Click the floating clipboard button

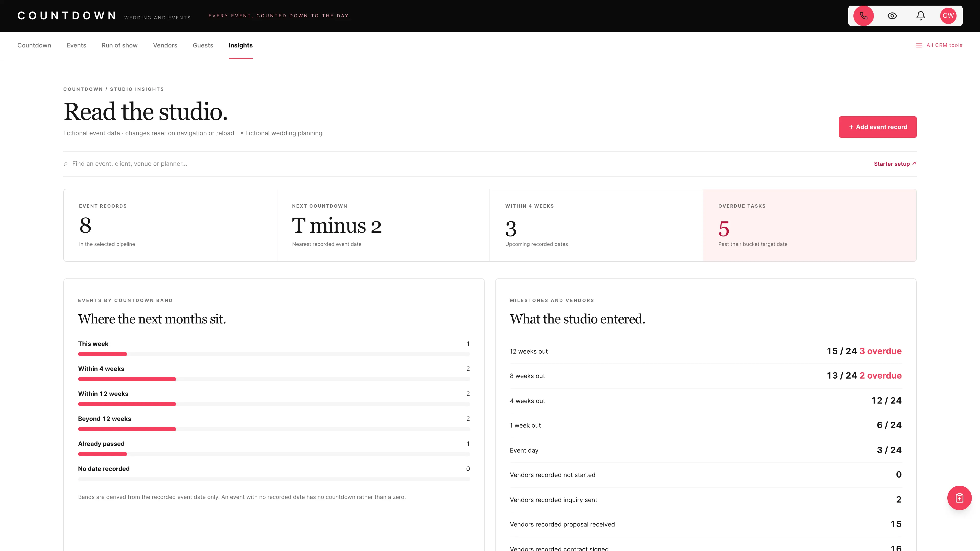pyautogui.click(x=959, y=498)
